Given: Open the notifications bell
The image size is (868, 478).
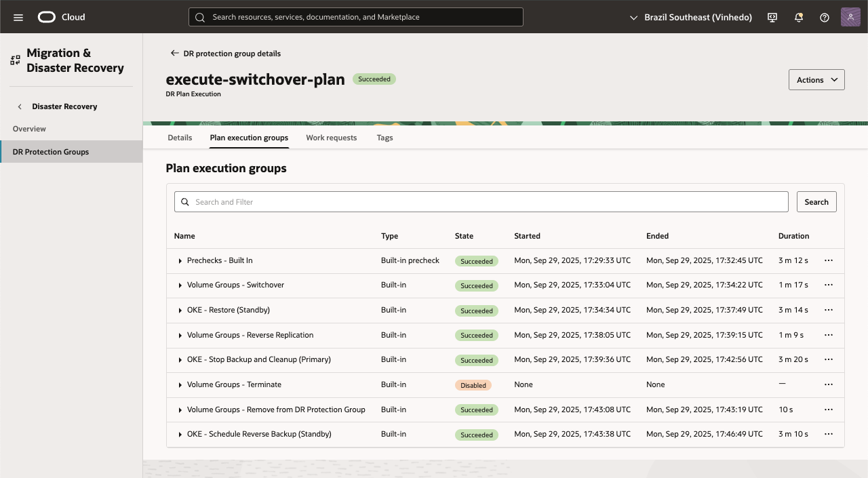Looking at the screenshot, I should [798, 17].
